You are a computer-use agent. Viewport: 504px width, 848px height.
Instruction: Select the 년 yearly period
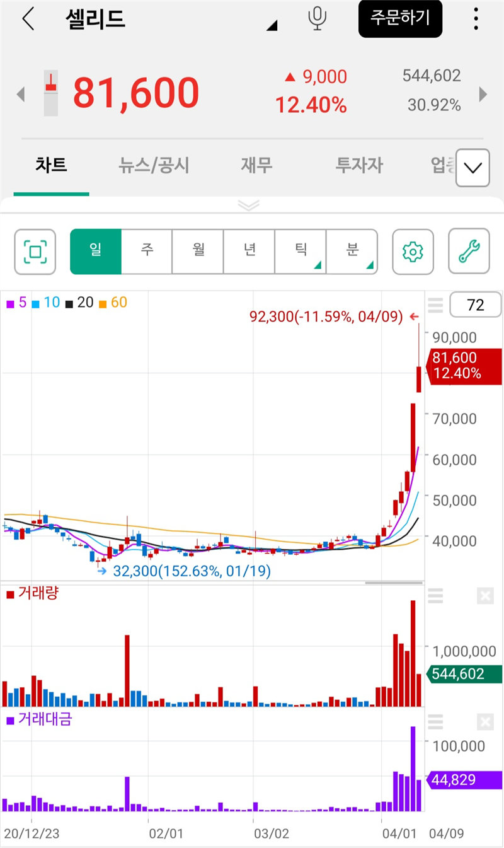pyautogui.click(x=249, y=252)
